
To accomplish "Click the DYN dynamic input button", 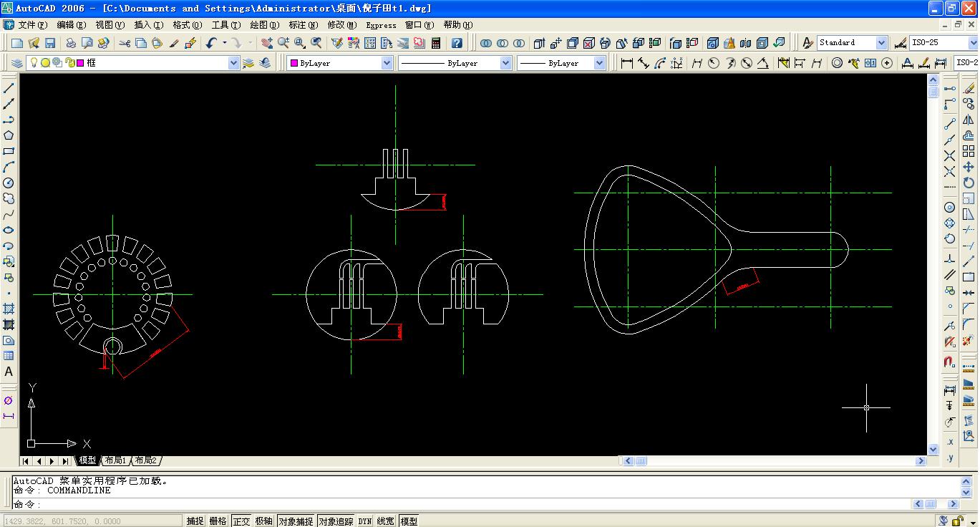I will click(x=365, y=521).
